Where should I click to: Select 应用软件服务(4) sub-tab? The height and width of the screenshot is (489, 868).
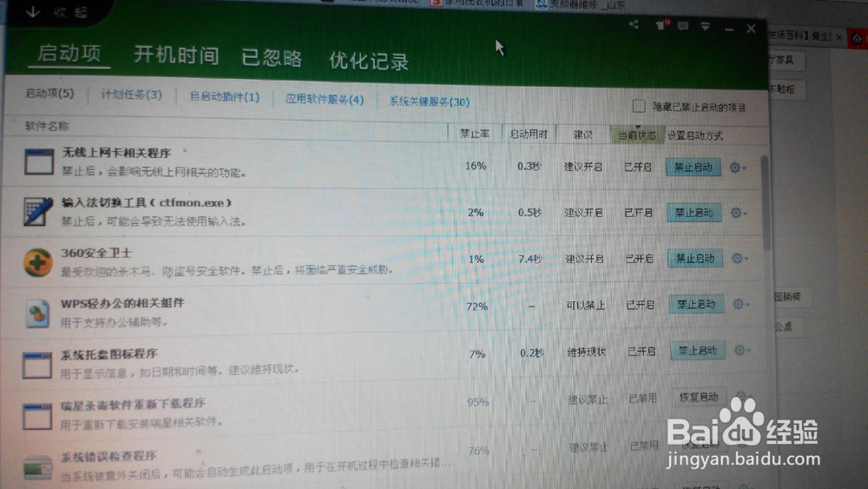(x=325, y=100)
